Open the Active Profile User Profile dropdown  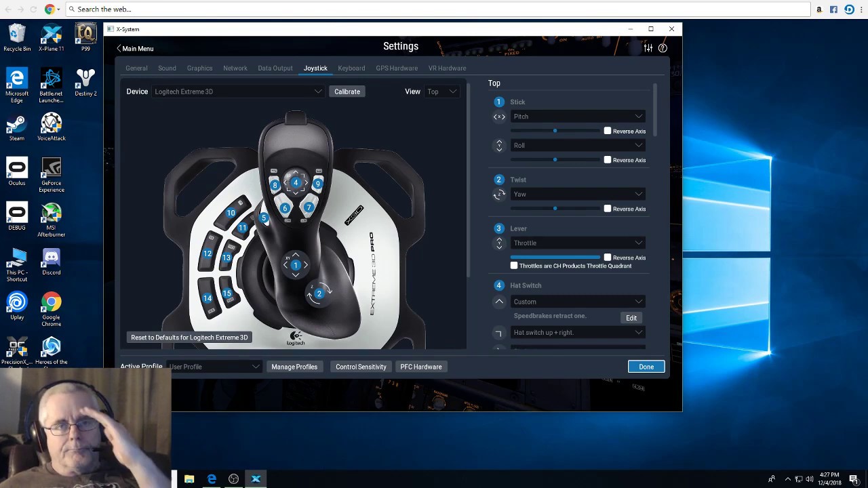click(214, 367)
